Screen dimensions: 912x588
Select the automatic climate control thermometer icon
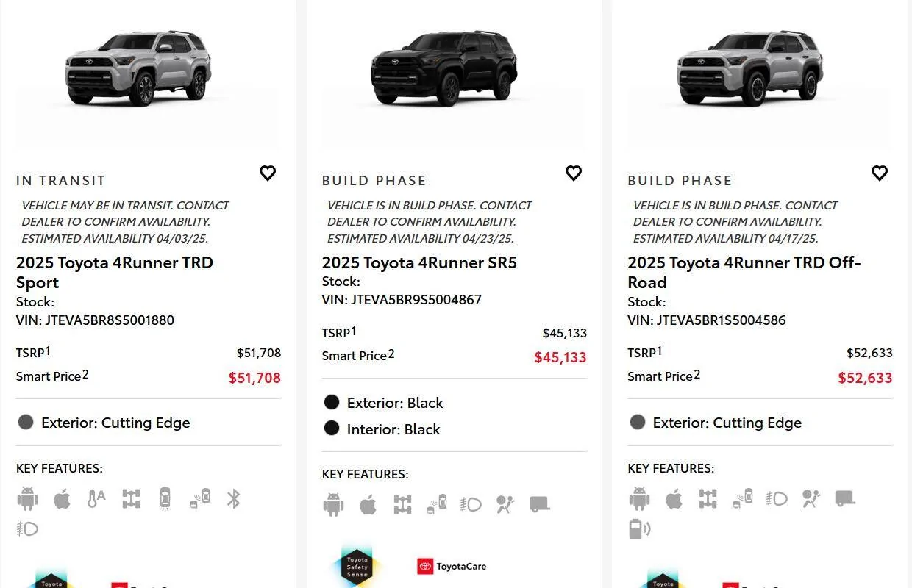click(x=96, y=498)
